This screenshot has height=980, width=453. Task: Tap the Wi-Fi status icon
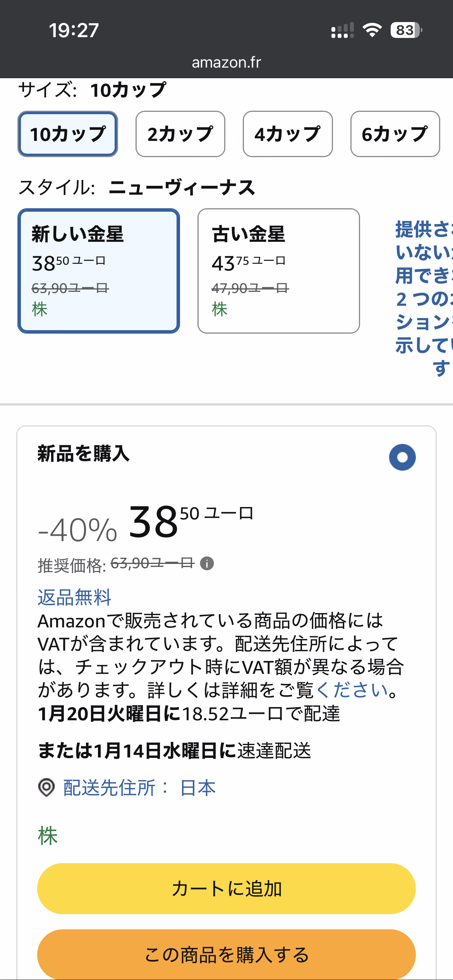[x=372, y=30]
